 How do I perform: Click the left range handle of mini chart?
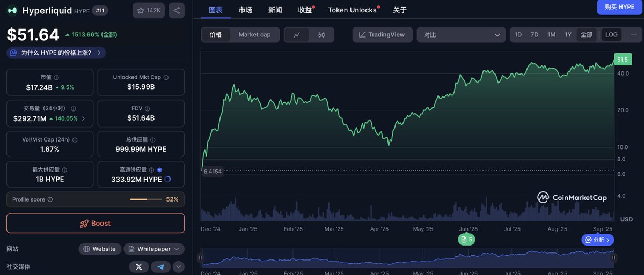coord(201,258)
